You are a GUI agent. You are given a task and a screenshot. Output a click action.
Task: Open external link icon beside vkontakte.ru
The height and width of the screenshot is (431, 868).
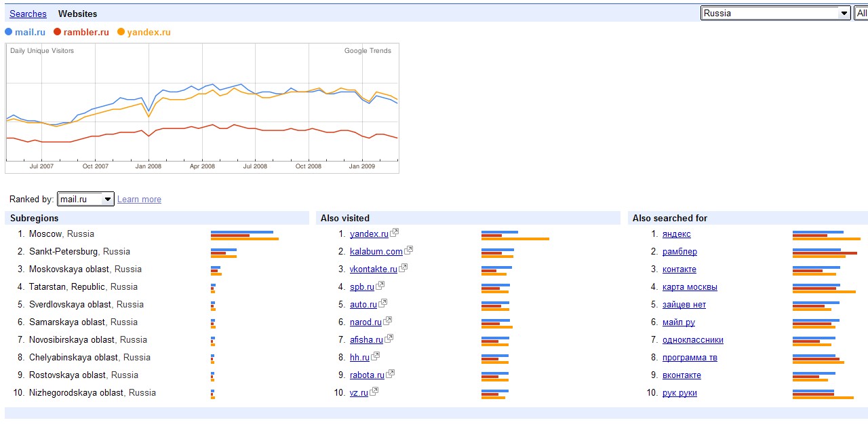403,268
